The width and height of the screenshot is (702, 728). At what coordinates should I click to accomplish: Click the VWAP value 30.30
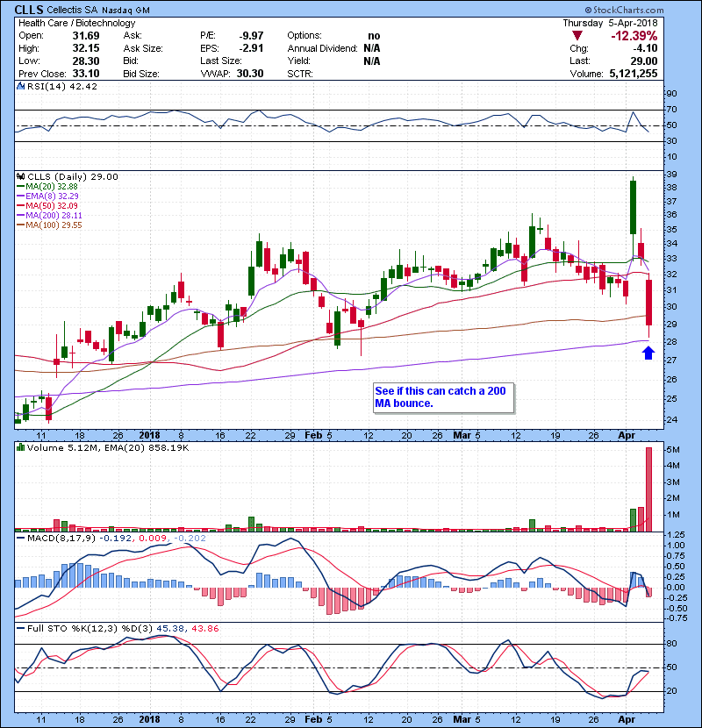point(250,74)
